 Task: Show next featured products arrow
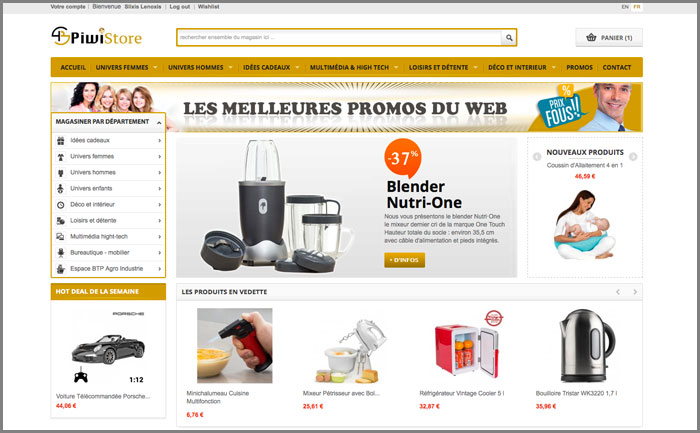[635, 292]
